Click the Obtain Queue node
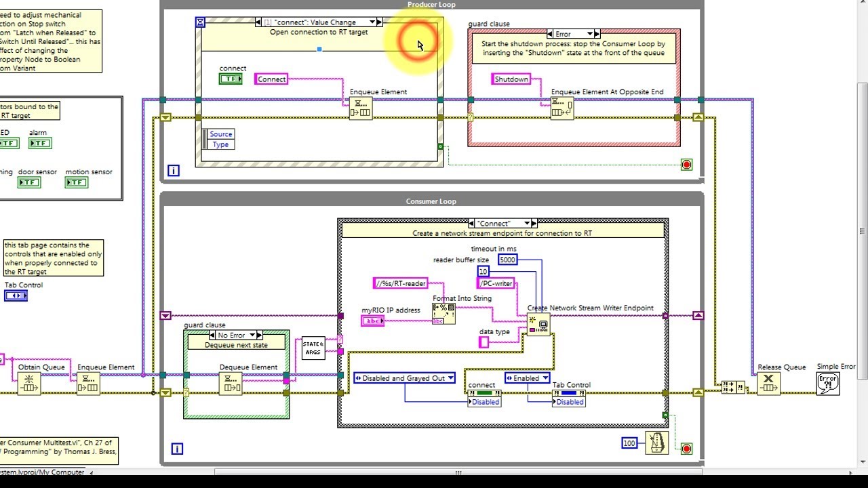The height and width of the screenshot is (488, 868). (x=29, y=384)
